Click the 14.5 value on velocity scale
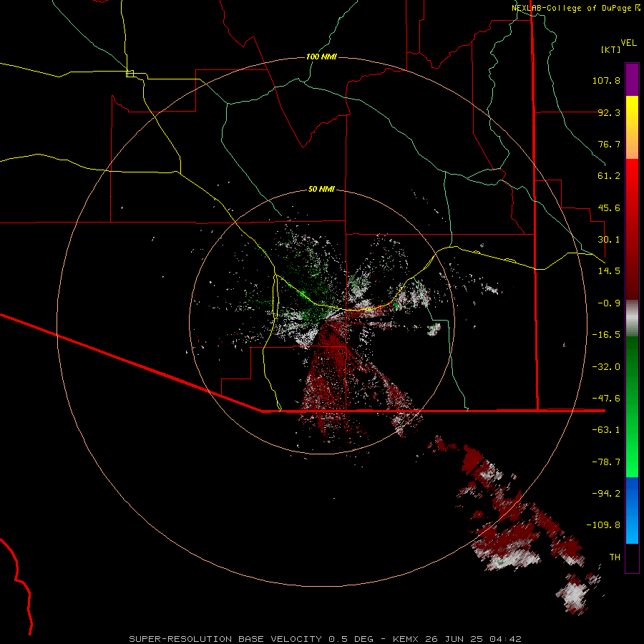Screen dimensions: 644x644 609,271
